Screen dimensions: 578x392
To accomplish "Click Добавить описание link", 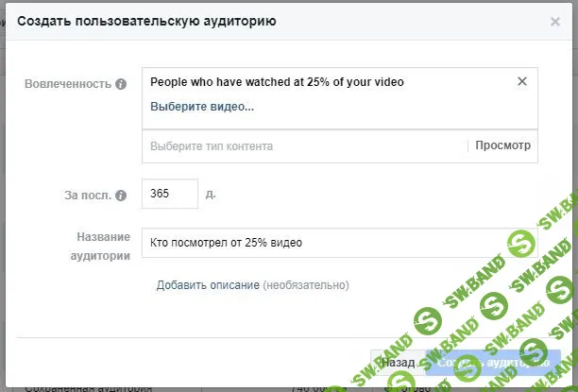I will click(208, 285).
